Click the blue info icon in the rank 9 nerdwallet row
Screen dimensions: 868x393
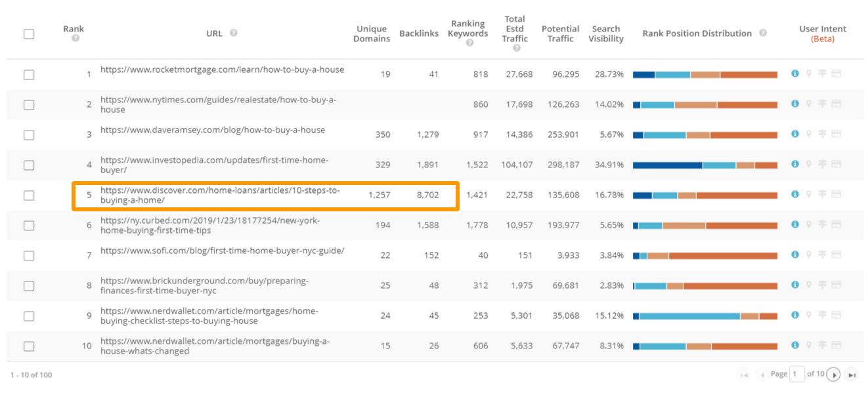[x=795, y=316]
